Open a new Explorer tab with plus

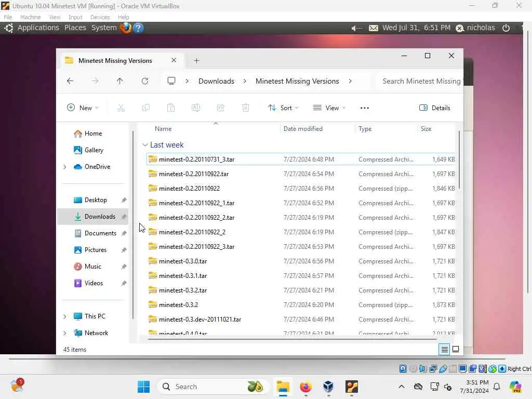tap(196, 61)
